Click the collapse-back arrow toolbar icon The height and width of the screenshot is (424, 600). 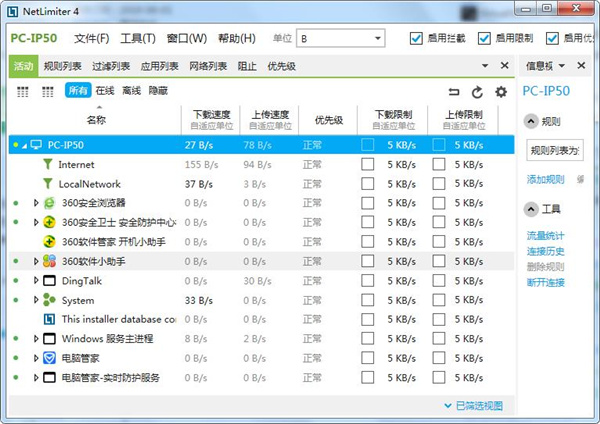[454, 91]
